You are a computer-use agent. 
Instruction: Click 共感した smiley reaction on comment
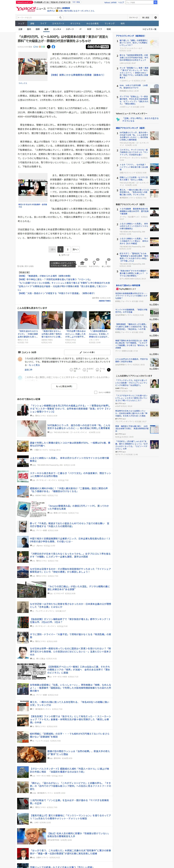(72, 370)
